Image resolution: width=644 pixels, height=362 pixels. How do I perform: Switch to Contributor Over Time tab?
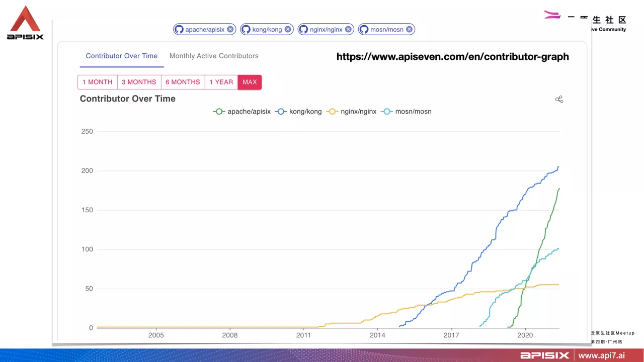122,56
